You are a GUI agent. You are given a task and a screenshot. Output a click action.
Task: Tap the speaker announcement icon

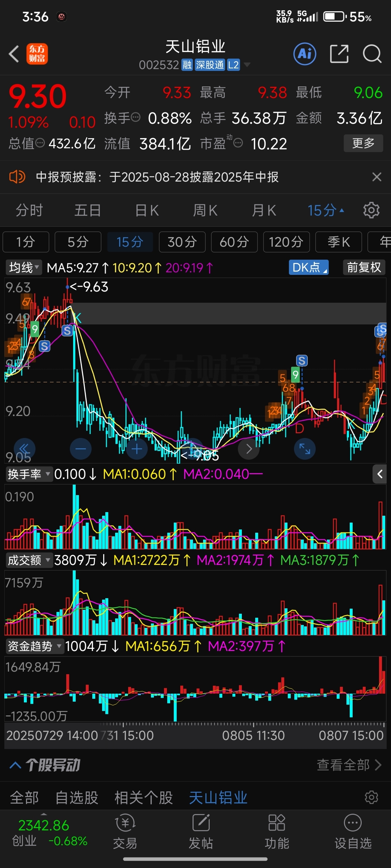point(17,177)
